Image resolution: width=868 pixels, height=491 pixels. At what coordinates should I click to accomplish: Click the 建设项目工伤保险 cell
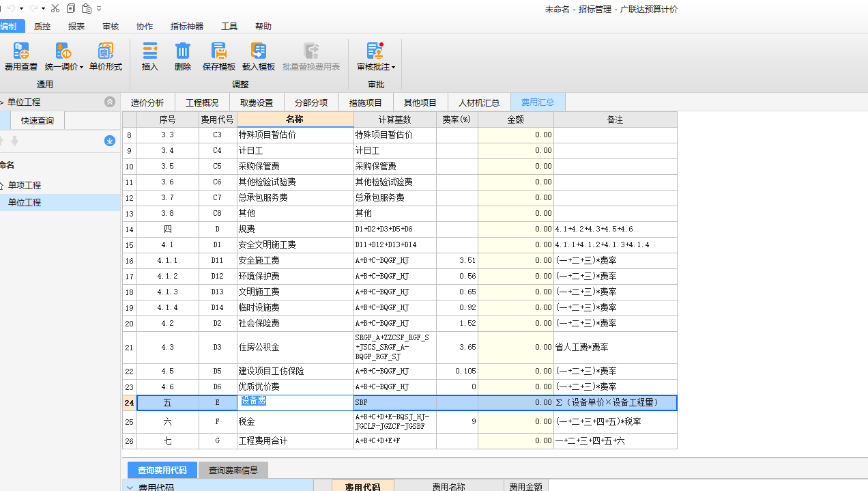click(295, 371)
